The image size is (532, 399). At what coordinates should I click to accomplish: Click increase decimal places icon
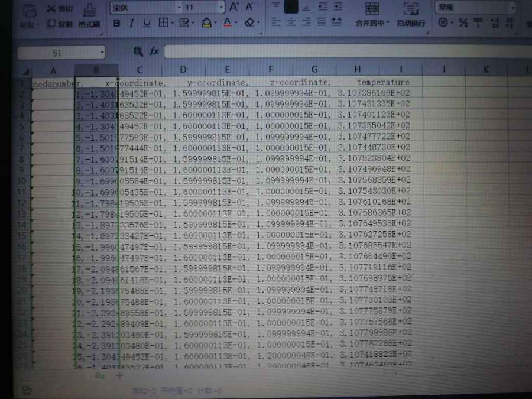(x=495, y=23)
